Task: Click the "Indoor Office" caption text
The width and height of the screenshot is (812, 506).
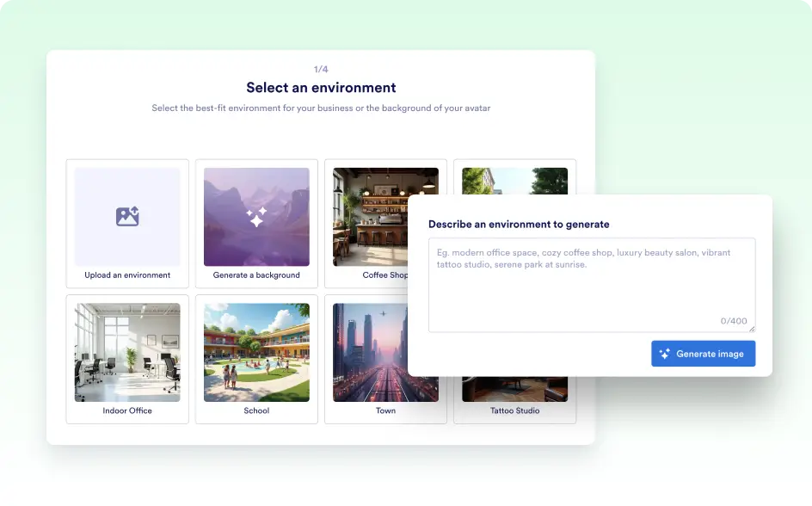Action: [x=127, y=411]
